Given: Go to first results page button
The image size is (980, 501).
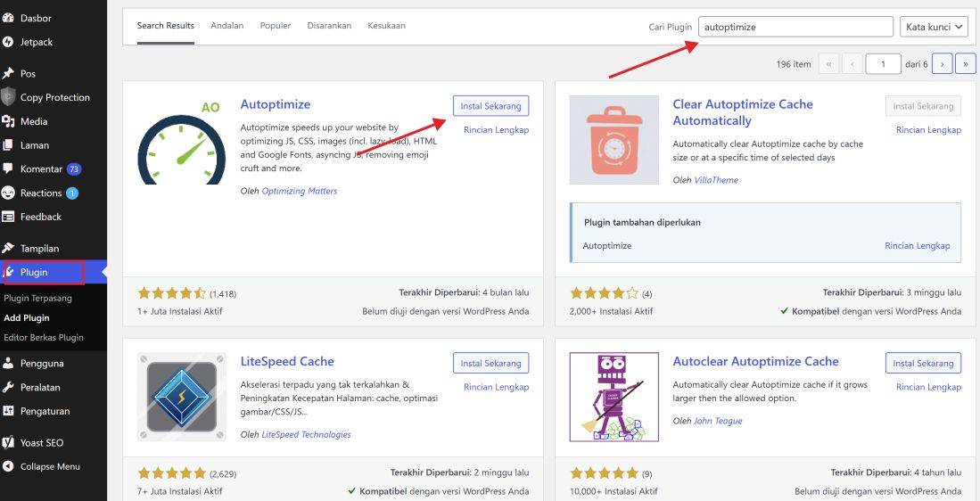Looking at the screenshot, I should (828, 63).
